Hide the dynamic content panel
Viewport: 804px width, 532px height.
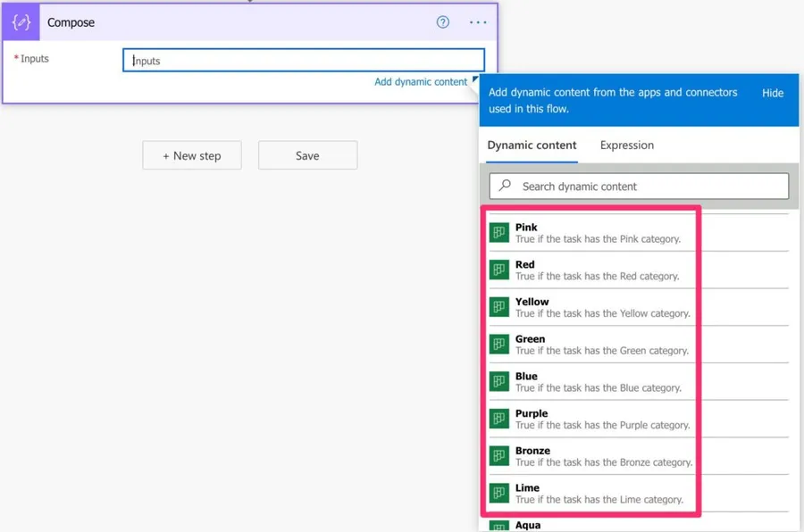773,93
